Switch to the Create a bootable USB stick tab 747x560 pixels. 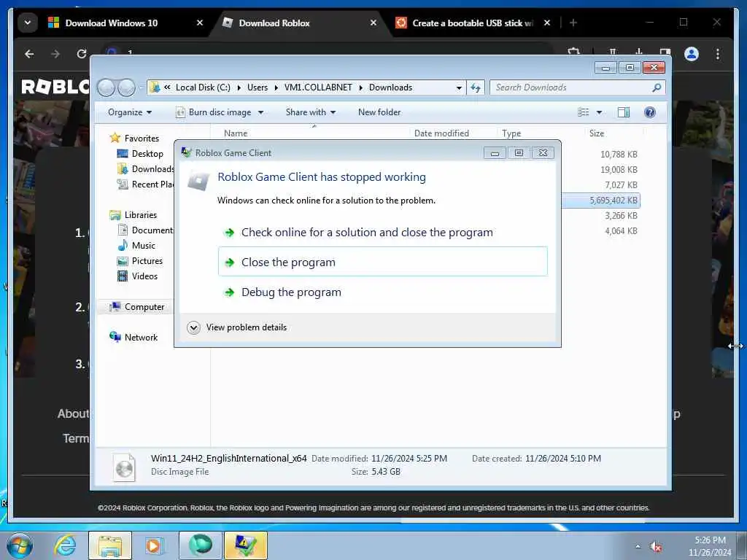coord(473,23)
